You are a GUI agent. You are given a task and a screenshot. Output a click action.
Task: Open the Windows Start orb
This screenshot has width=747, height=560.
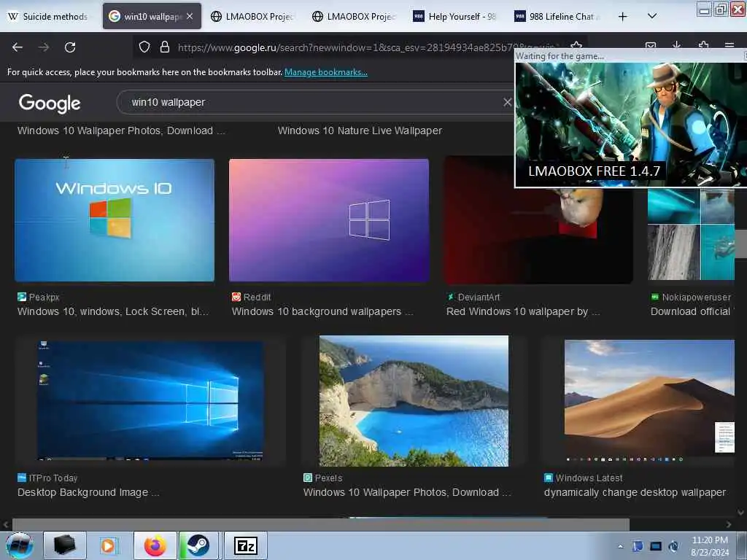coord(20,545)
